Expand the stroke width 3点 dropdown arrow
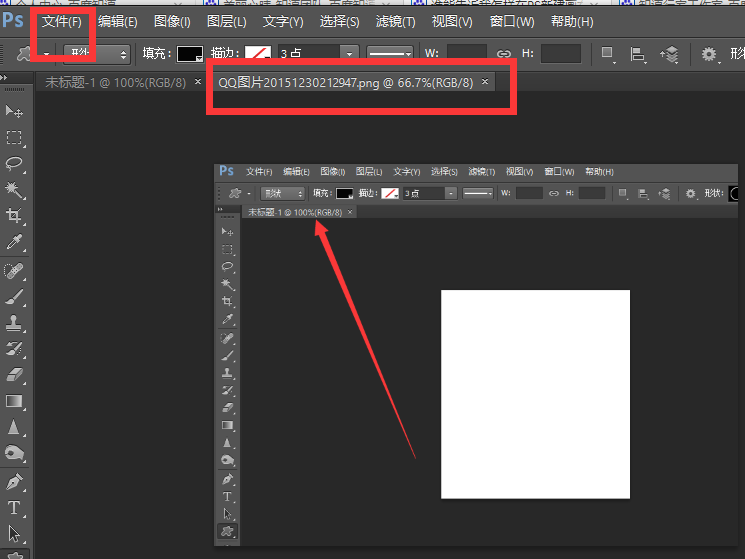 349,54
